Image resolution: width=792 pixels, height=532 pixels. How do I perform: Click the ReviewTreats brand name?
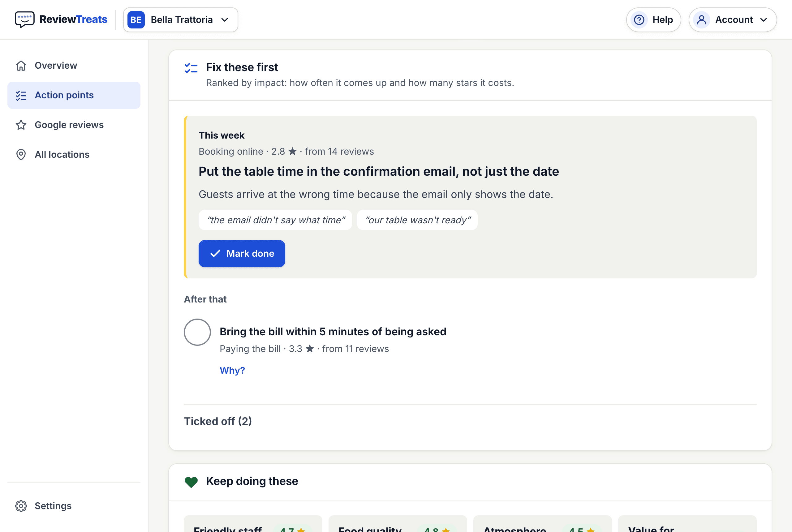pyautogui.click(x=73, y=19)
